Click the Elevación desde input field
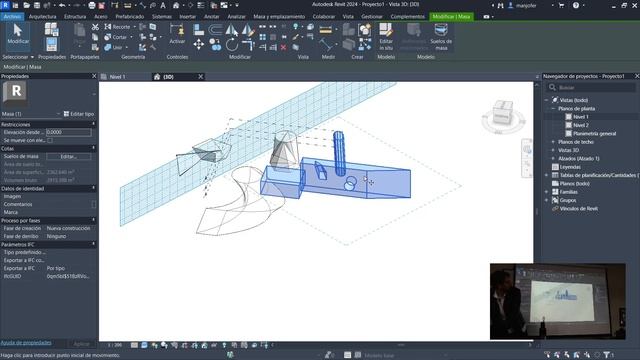Viewport: 640px width, 360px height. coord(69,132)
